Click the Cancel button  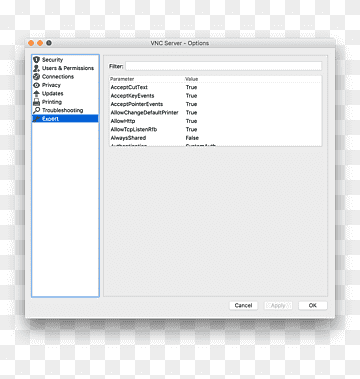click(243, 305)
